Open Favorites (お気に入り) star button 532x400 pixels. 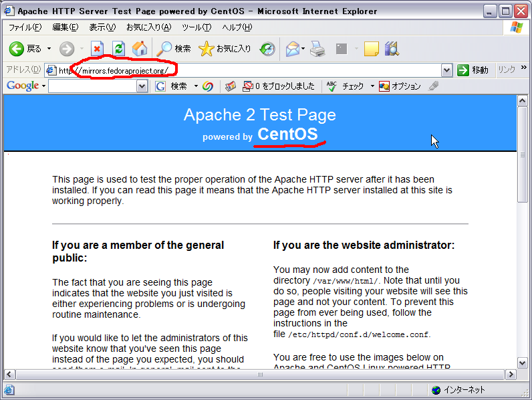pyautogui.click(x=225, y=49)
